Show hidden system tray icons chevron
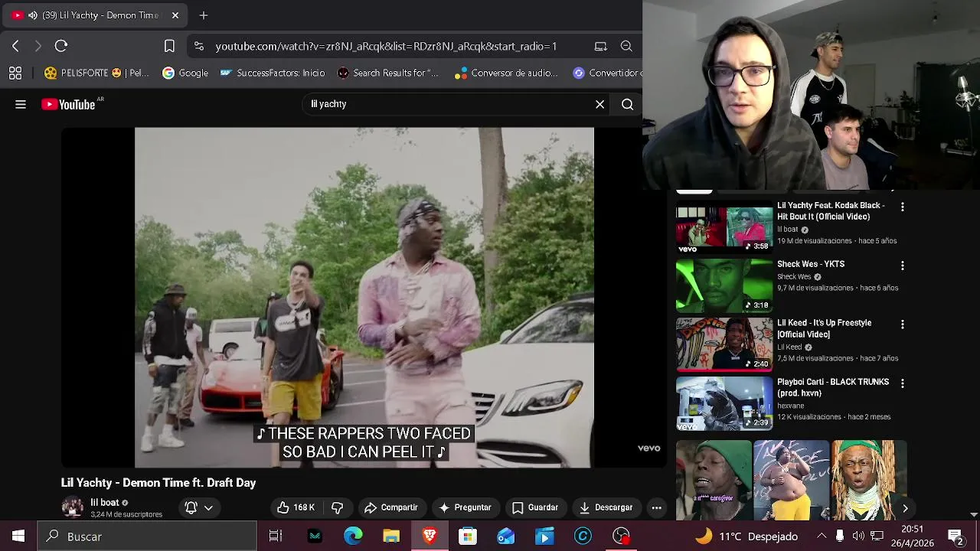This screenshot has width=980, height=551. (822, 536)
